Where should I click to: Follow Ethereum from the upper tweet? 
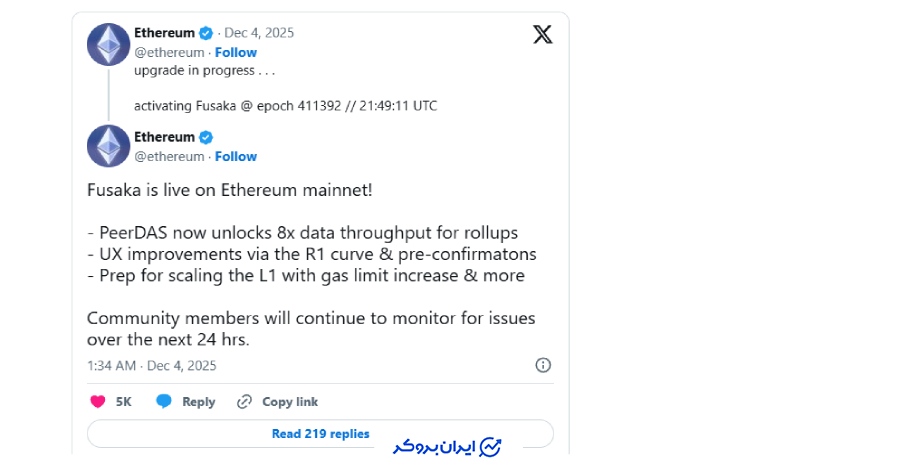[x=236, y=52]
